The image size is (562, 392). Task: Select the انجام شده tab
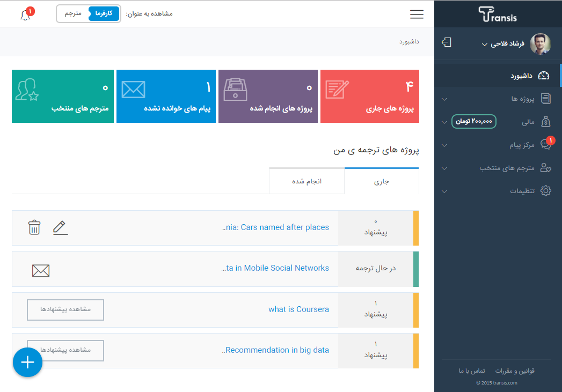pos(307,181)
